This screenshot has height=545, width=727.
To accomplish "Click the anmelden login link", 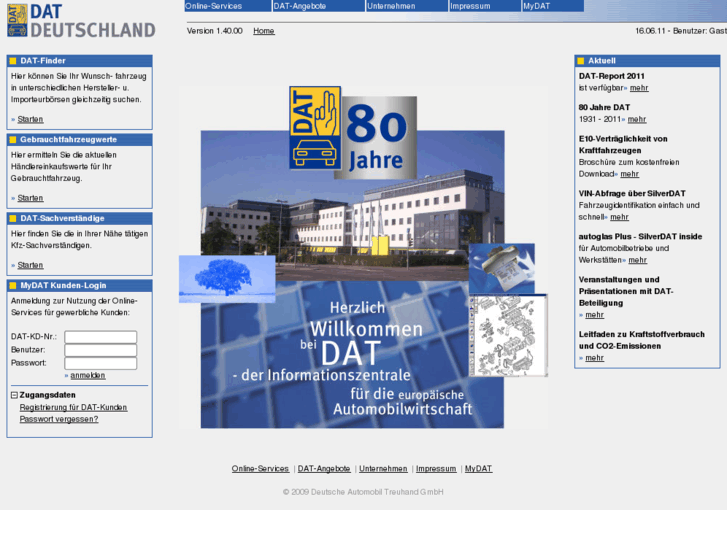I will pyautogui.click(x=88, y=376).
